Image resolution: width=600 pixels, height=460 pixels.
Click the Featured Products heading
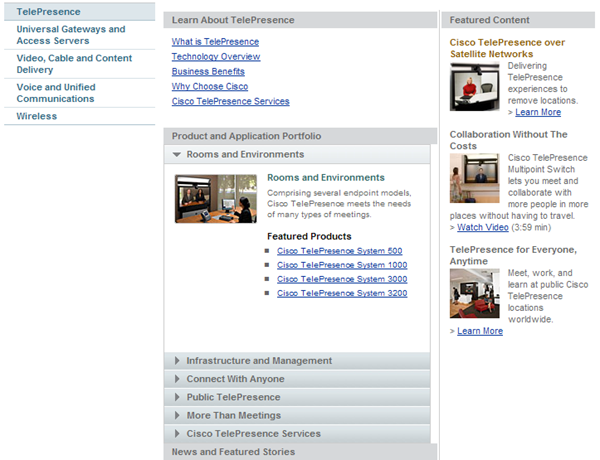309,237
